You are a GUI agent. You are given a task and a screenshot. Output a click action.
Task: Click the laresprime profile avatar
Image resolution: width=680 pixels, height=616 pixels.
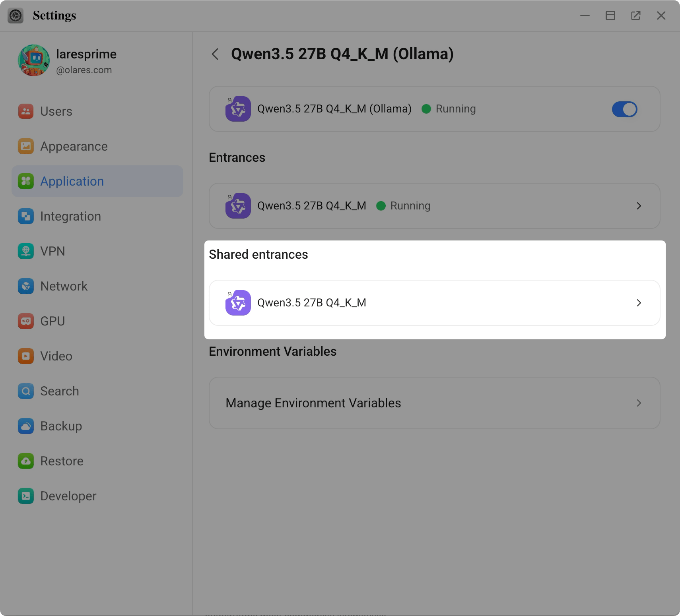tap(34, 60)
